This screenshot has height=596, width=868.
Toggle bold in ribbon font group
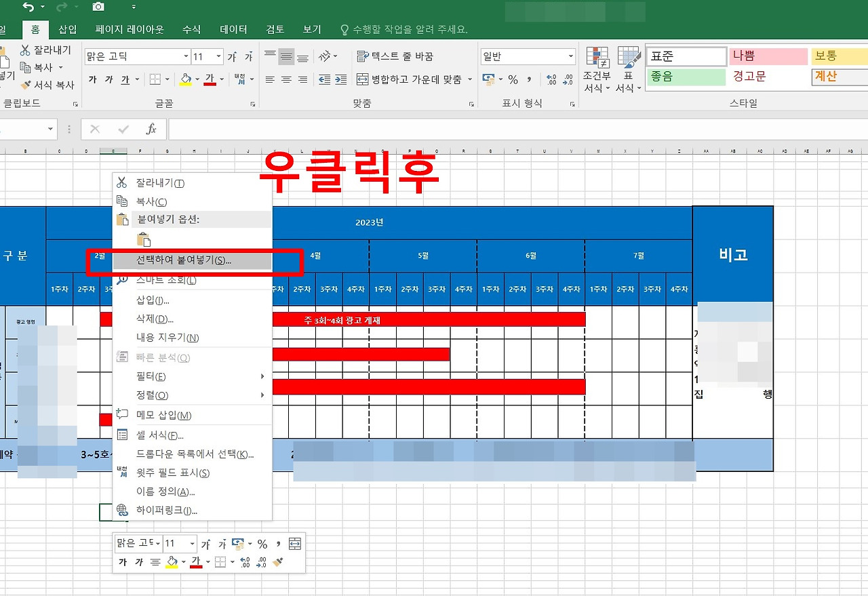pos(92,79)
